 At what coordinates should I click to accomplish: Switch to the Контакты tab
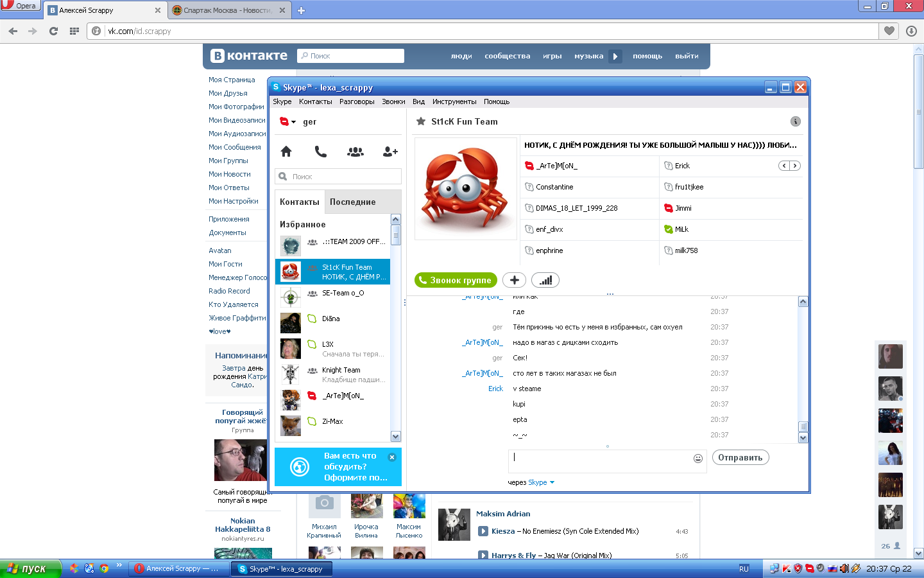pos(300,202)
